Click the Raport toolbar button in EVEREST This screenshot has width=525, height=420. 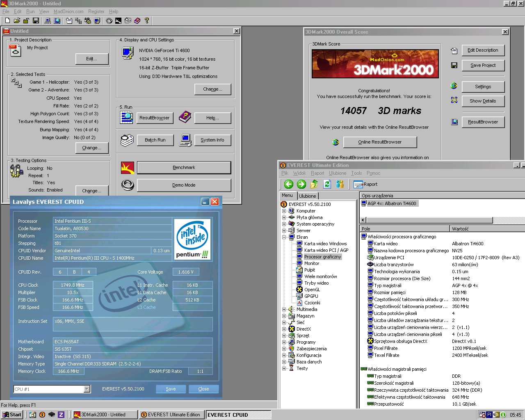point(365,184)
